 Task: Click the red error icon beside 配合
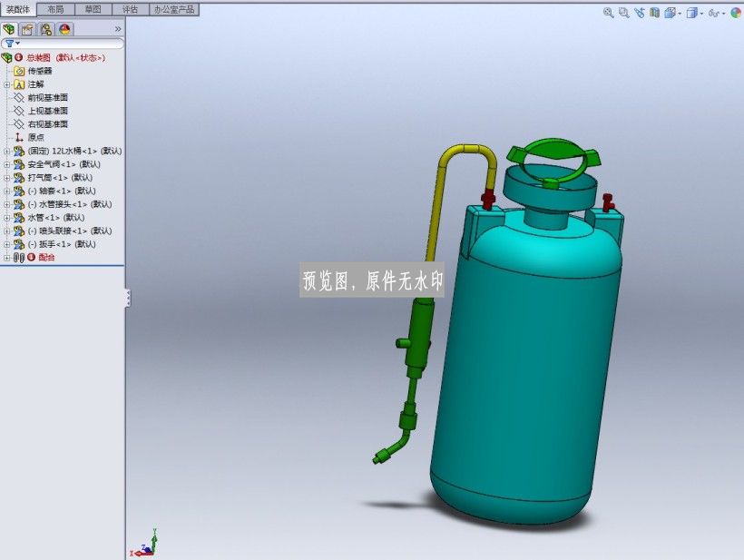(32, 257)
